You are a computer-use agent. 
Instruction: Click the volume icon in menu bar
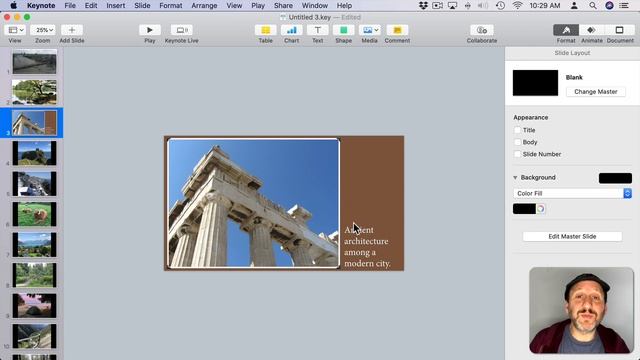483,5
